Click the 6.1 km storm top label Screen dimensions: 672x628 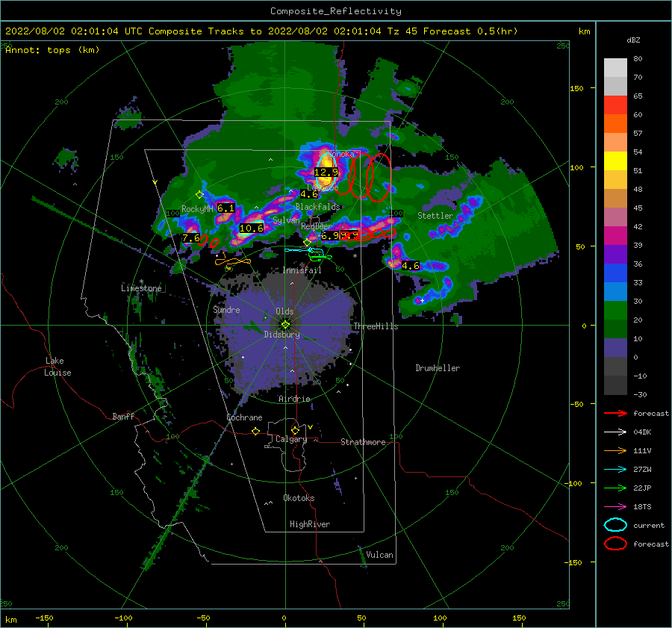tap(225, 208)
